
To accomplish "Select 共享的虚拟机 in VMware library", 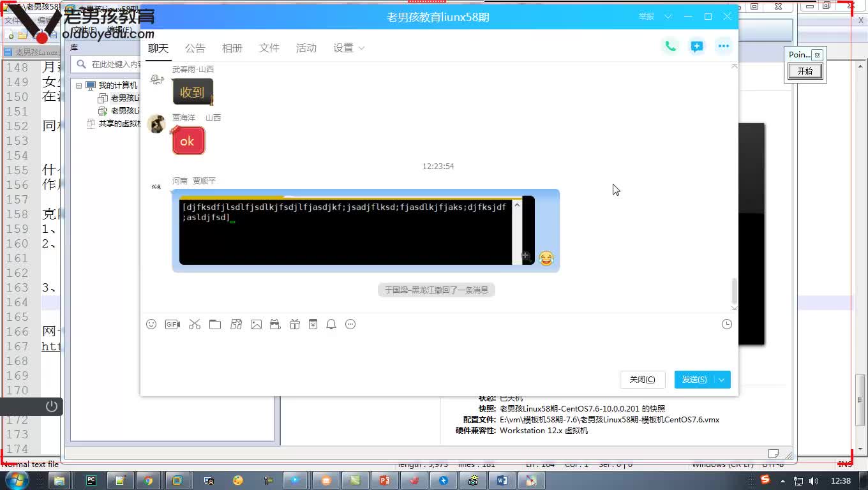I will tap(119, 124).
